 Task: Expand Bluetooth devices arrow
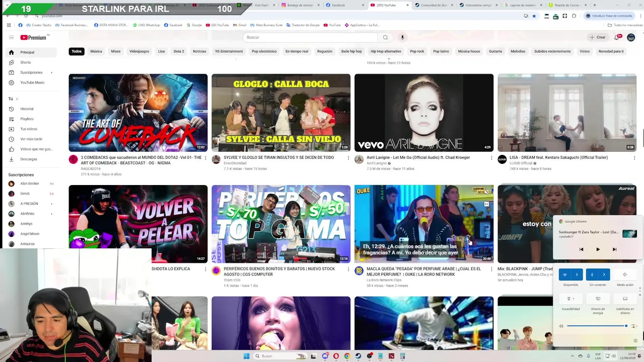point(604,275)
